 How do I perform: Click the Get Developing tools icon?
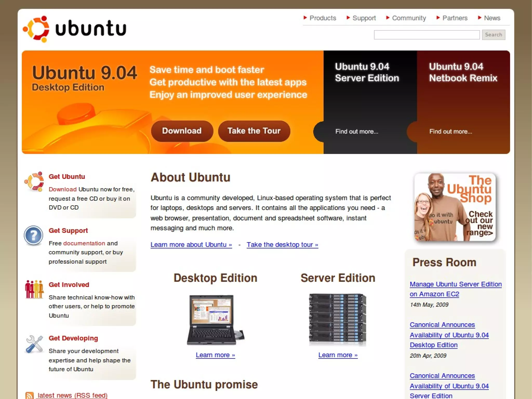34,344
